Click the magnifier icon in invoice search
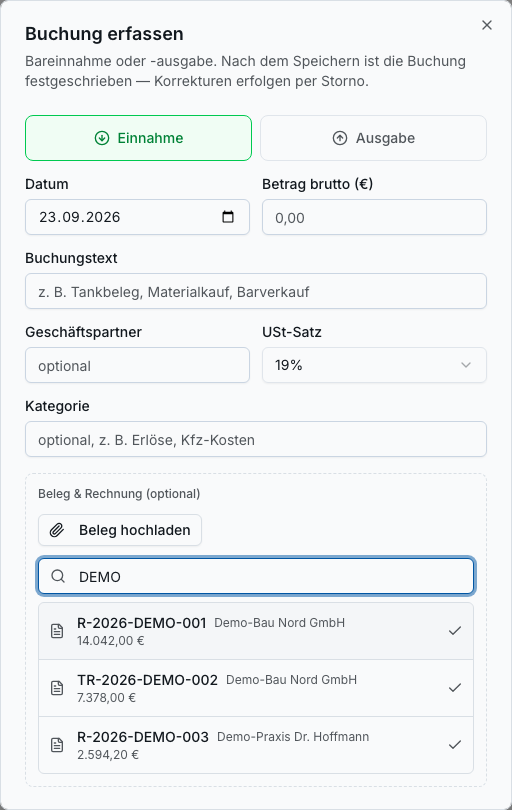Screen dimensions: 512x810 pos(58,576)
